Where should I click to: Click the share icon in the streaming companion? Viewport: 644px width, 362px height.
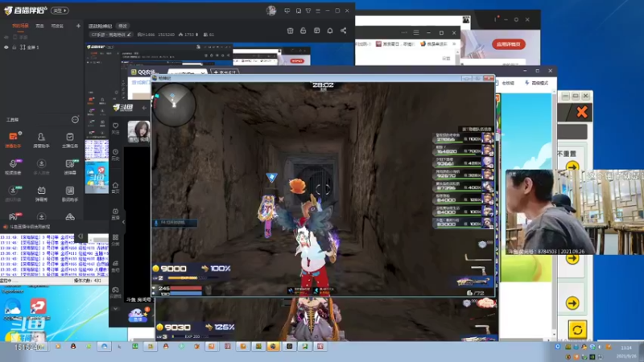[344, 31]
